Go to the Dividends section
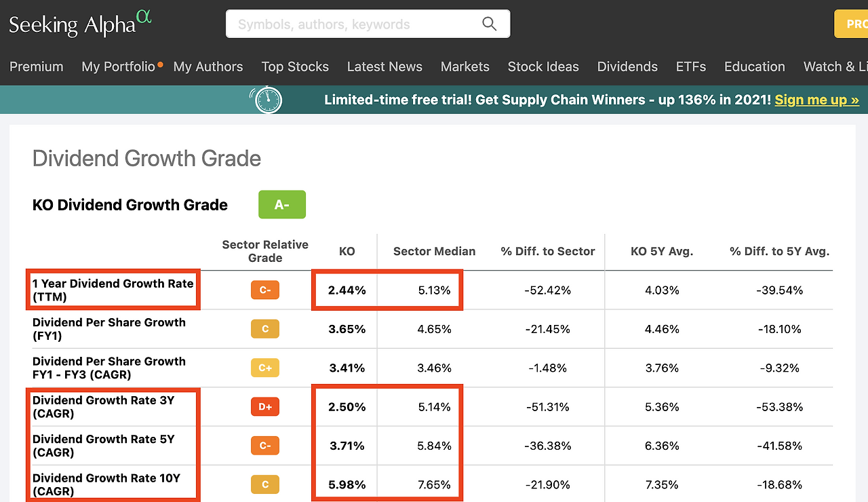The height and width of the screenshot is (502, 868). (x=627, y=66)
